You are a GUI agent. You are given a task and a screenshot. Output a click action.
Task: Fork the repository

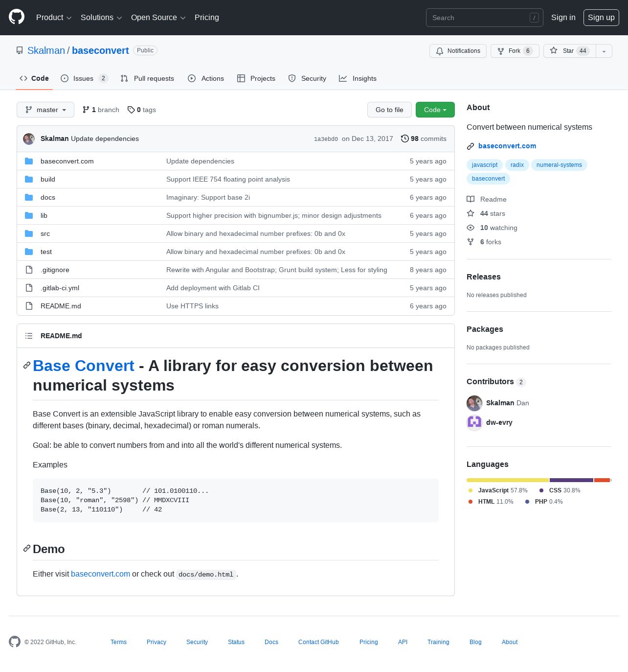click(x=515, y=51)
